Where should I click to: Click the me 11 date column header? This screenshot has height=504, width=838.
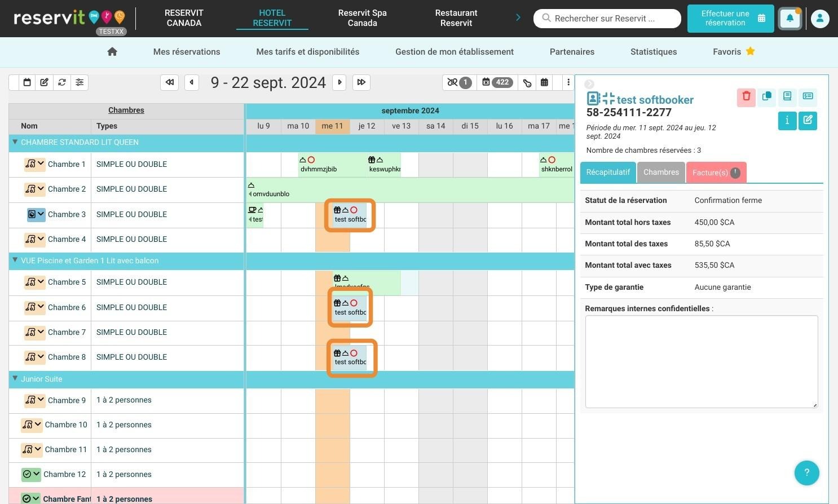(332, 126)
